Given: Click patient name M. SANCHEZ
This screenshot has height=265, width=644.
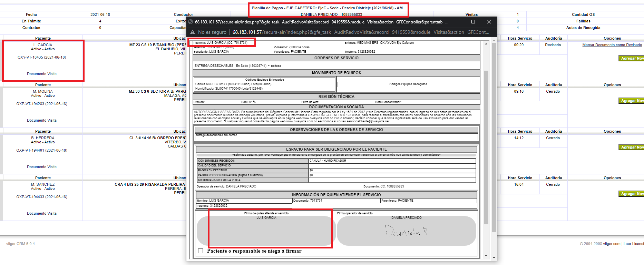Looking at the screenshot, I should (43, 184).
